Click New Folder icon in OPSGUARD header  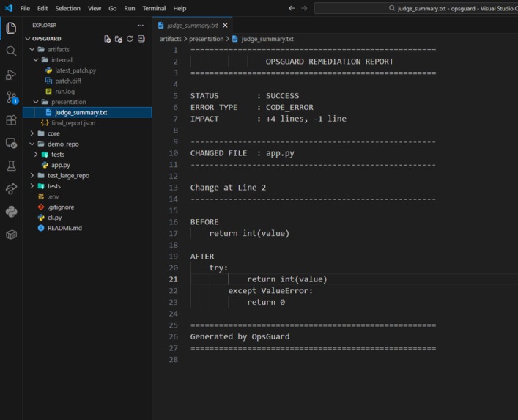click(x=119, y=39)
